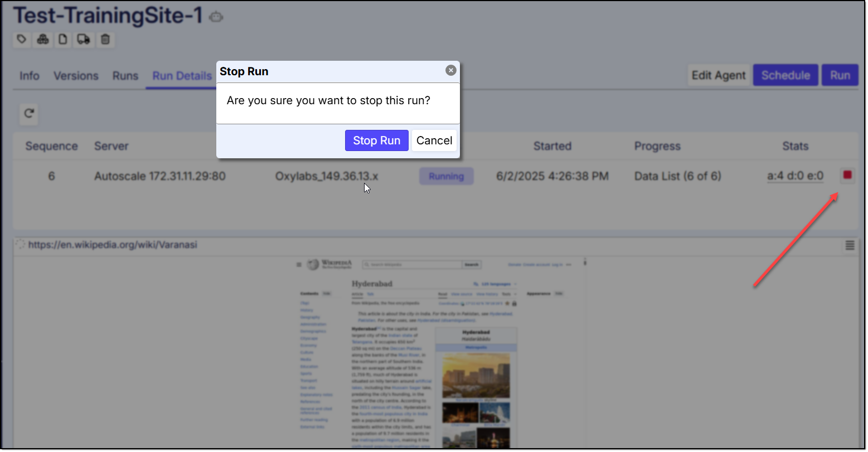Click the trash can delete icon
Viewport: 868px width, 452px height.
(x=105, y=40)
